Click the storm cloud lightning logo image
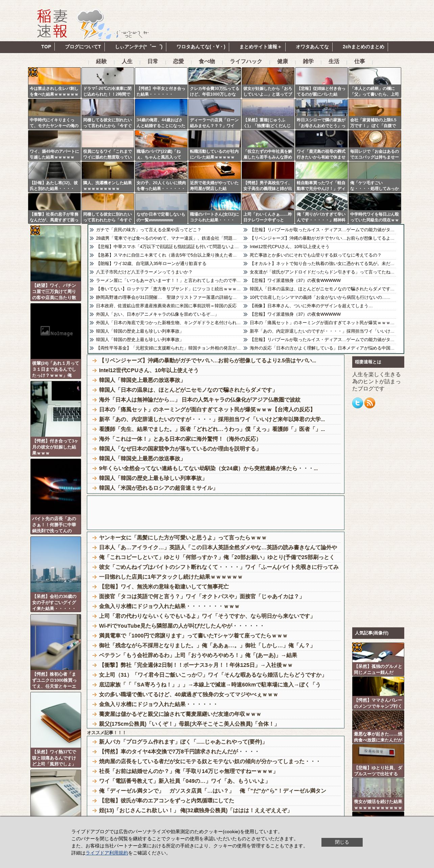This screenshot has width=434, height=868. tap(94, 24)
